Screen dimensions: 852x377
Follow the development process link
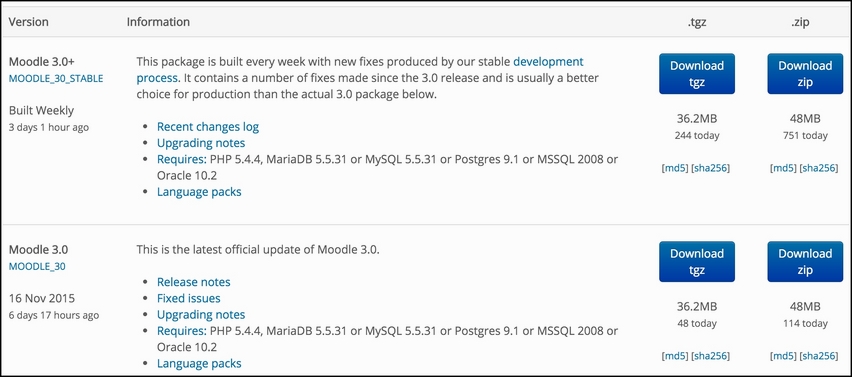click(360, 70)
